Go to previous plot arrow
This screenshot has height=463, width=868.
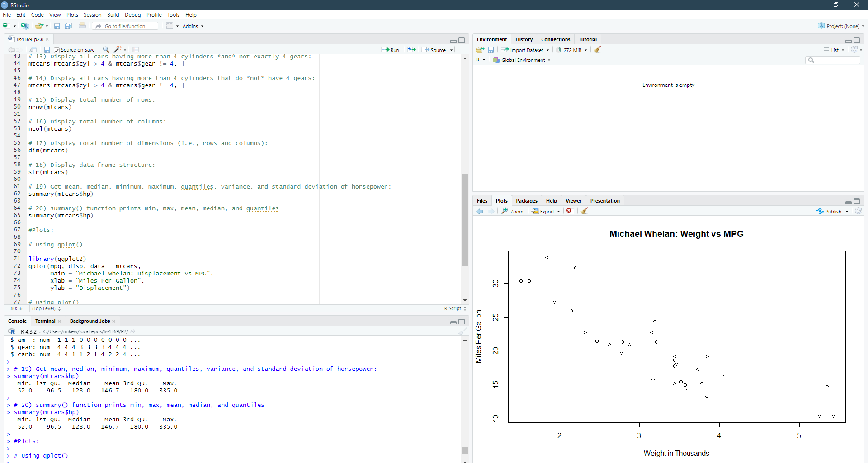click(x=480, y=211)
